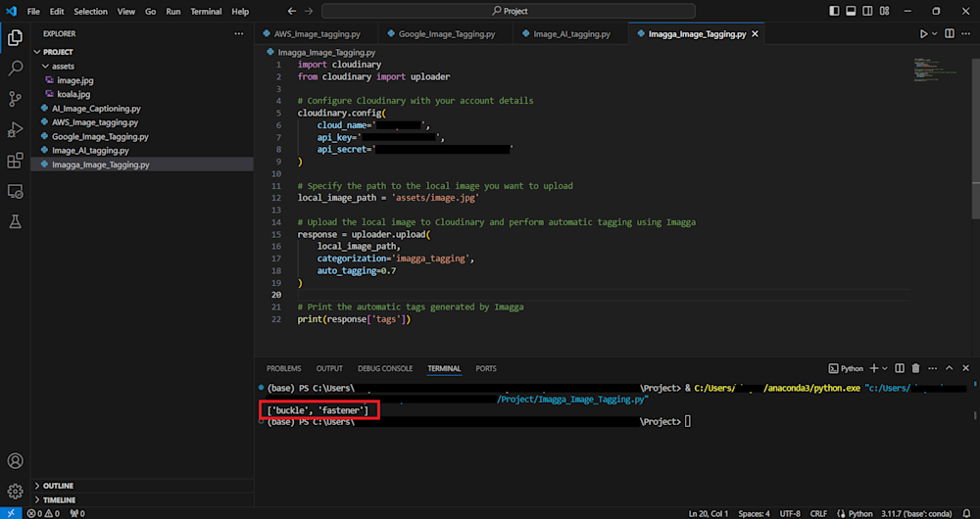Toggle the primary side bar layout
This screenshot has height=519, width=980.
pos(834,11)
